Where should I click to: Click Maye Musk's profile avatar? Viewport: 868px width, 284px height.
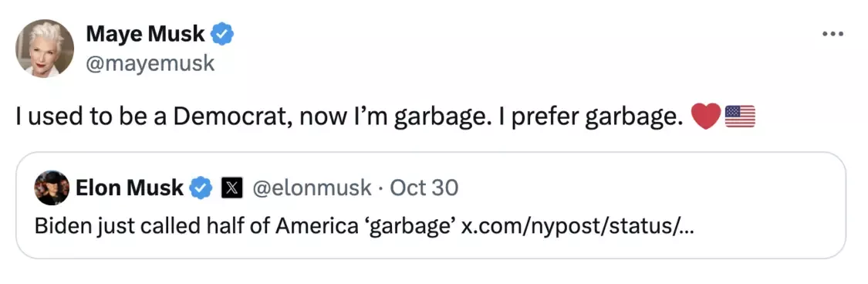point(44,48)
